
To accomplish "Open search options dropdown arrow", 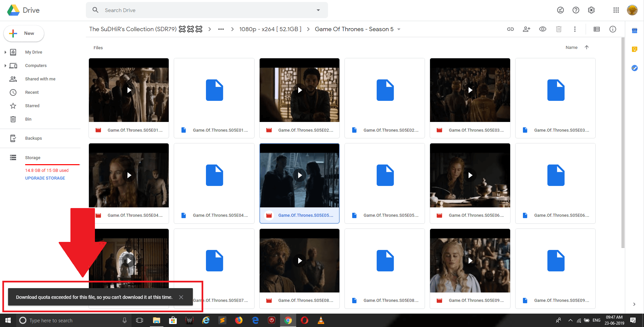I will (318, 10).
